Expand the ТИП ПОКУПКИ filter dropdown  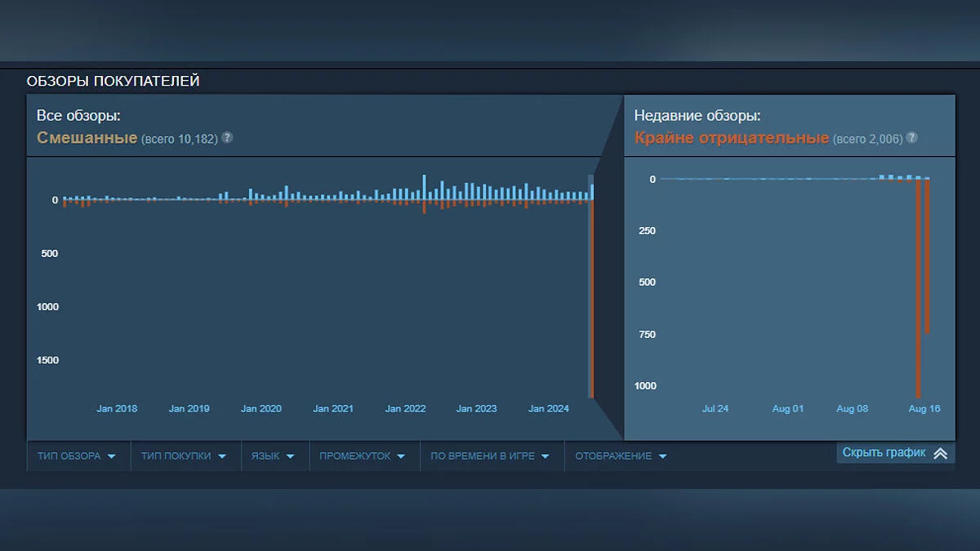click(x=184, y=456)
